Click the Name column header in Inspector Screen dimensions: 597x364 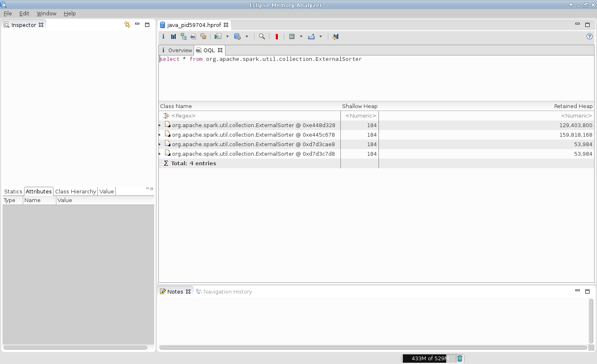[x=39, y=200]
